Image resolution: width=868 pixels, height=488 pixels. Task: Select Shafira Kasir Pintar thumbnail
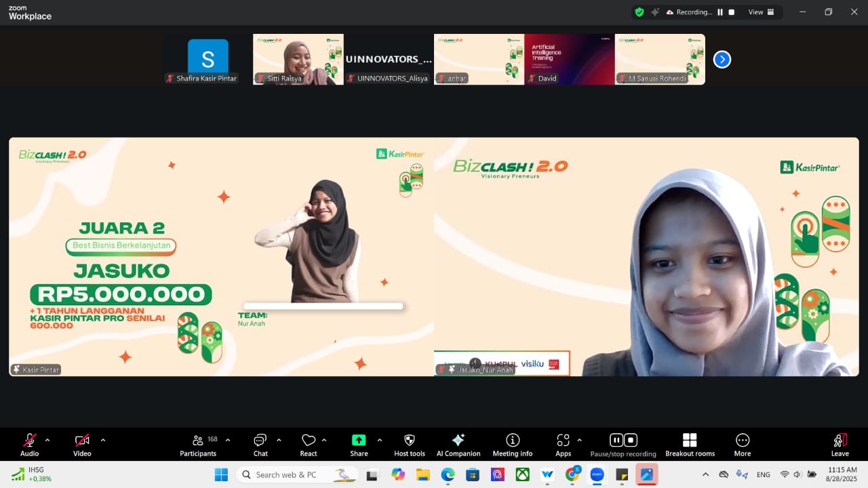(208, 59)
